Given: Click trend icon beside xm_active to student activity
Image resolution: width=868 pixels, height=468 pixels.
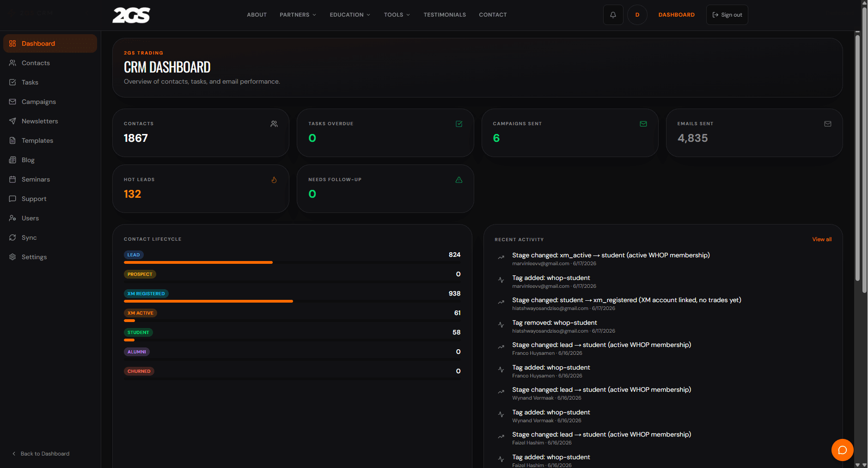Looking at the screenshot, I should pyautogui.click(x=501, y=257).
